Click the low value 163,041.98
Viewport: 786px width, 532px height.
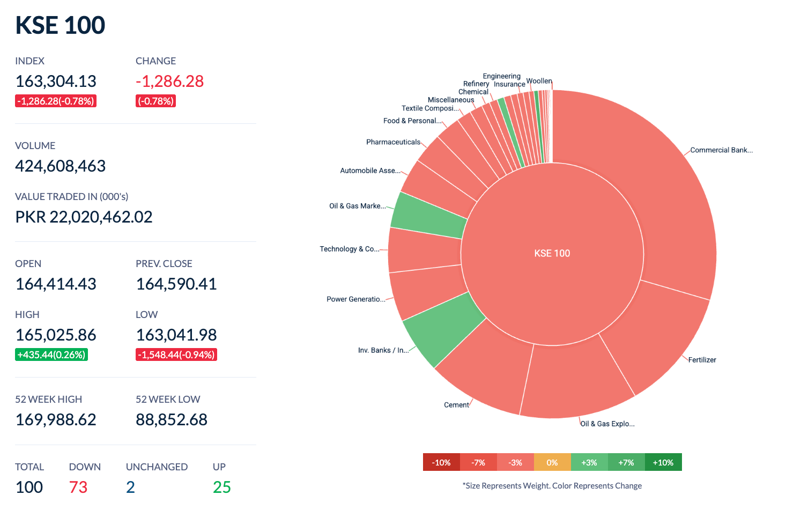176,335
